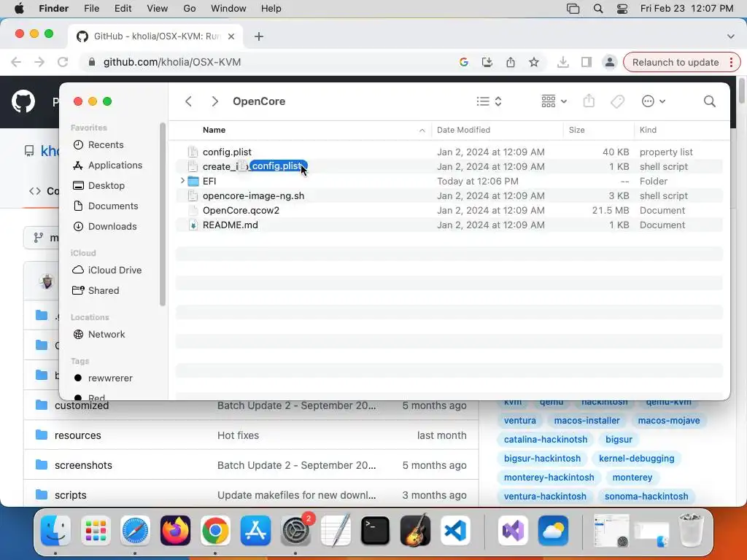
Task: Bookmark this page with star icon
Action: click(534, 62)
